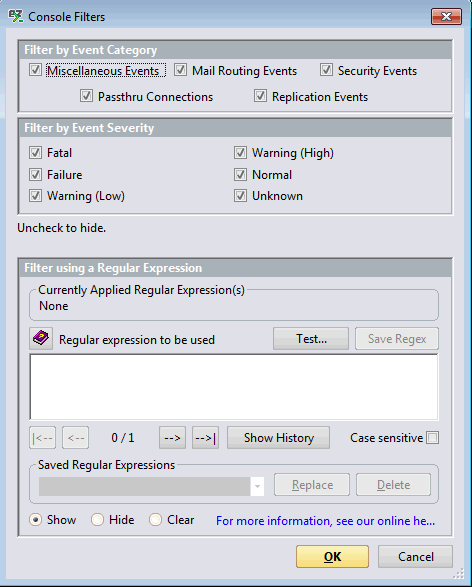472x587 pixels.
Task: Toggle Mail Routing Events checkbox
Action: tap(180, 70)
